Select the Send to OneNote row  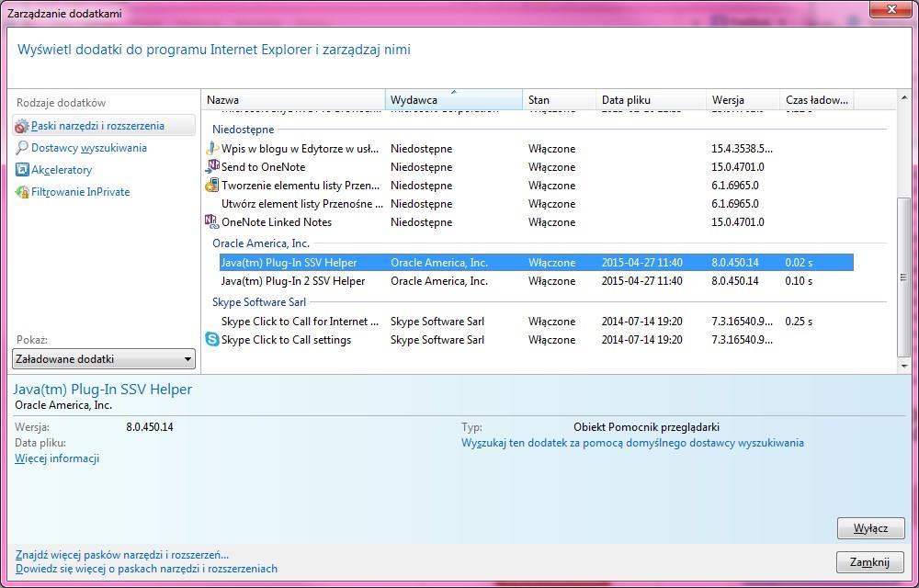pos(528,167)
